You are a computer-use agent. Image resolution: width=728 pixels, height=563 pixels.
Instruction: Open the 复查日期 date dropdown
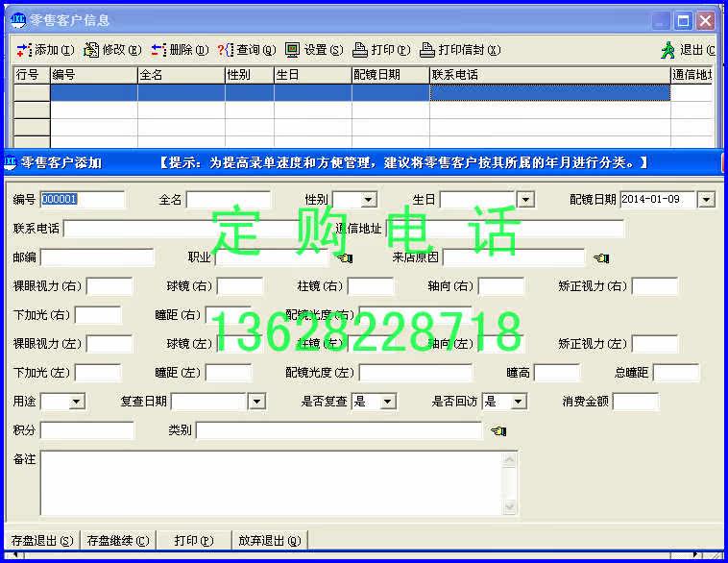(x=256, y=402)
